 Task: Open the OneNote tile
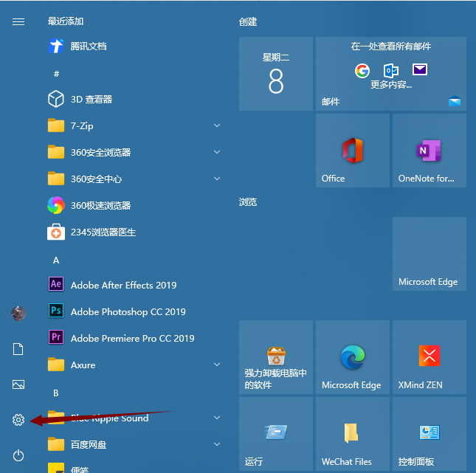tap(429, 150)
